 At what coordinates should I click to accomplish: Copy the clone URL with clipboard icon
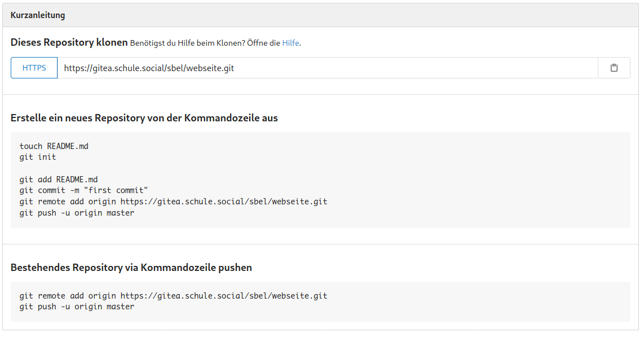[614, 68]
